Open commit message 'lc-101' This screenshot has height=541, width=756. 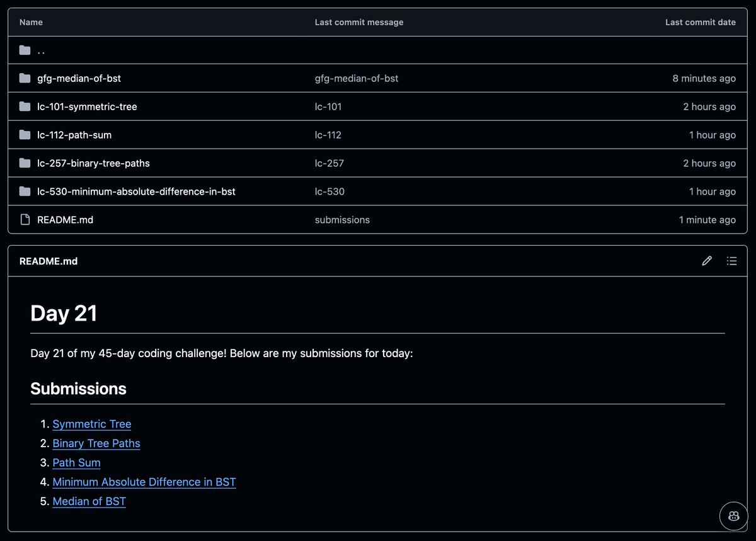328,107
